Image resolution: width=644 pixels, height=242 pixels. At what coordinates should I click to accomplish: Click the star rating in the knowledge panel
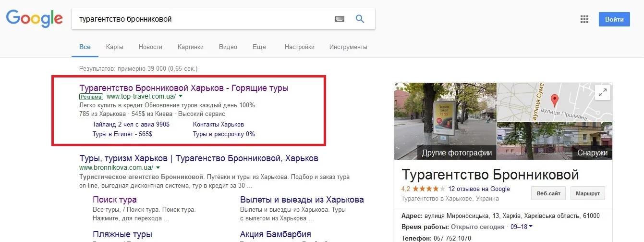429,189
